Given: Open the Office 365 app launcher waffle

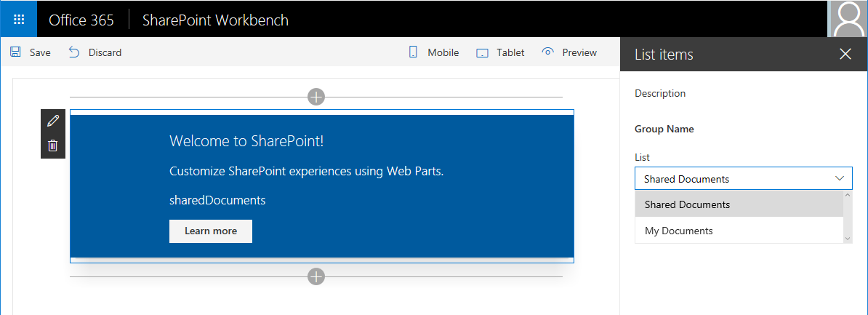Looking at the screenshot, I should (19, 20).
